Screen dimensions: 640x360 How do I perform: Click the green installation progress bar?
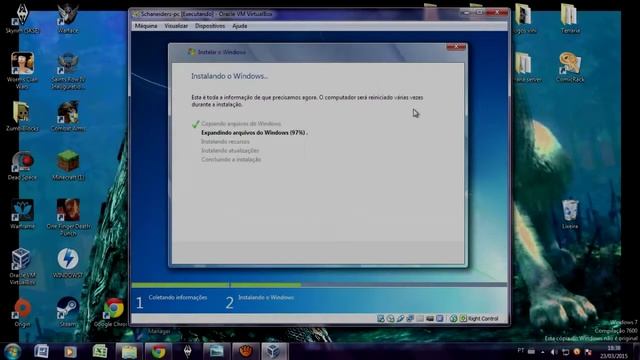pyautogui.click(x=216, y=285)
